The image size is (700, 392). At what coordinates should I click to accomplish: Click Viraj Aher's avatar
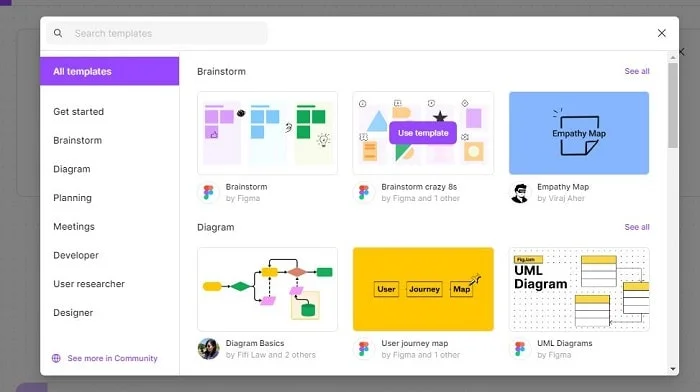(x=520, y=192)
